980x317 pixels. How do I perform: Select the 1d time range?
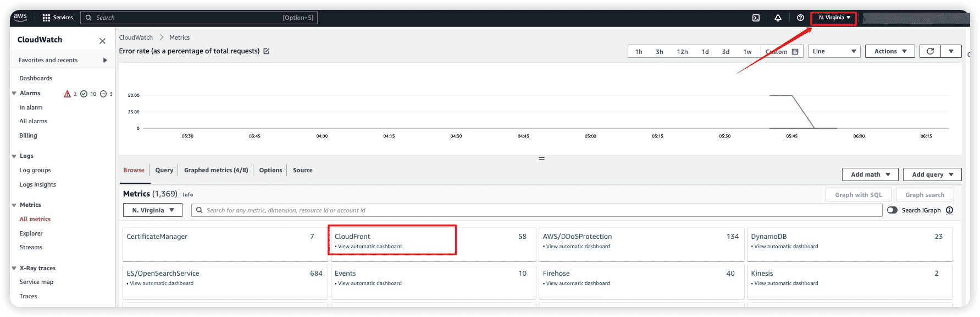click(x=705, y=52)
